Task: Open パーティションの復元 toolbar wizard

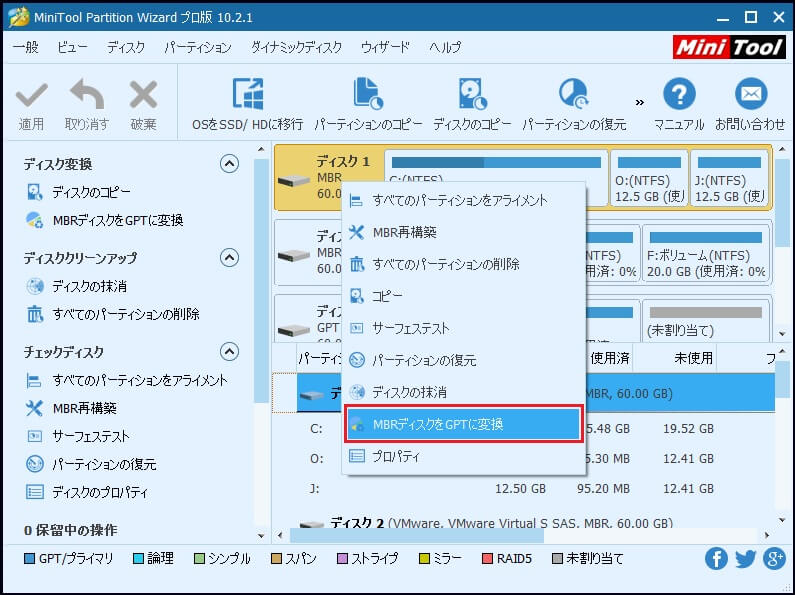Action: pyautogui.click(x=574, y=104)
